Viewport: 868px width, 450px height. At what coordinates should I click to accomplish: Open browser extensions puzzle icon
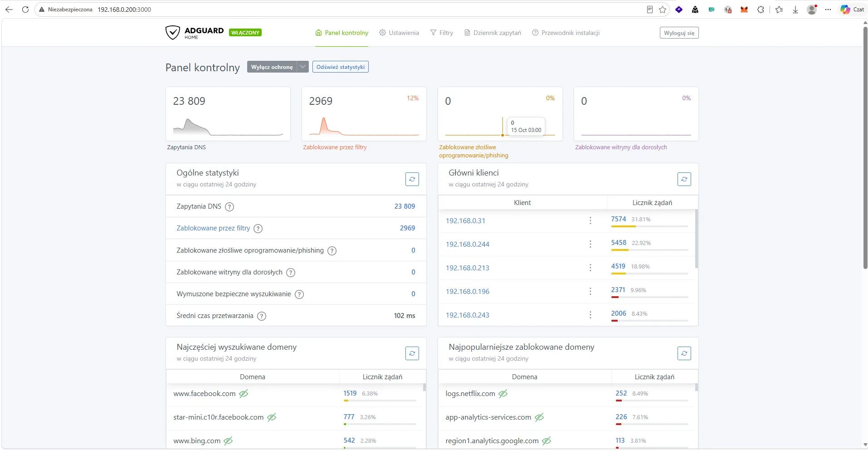click(761, 10)
